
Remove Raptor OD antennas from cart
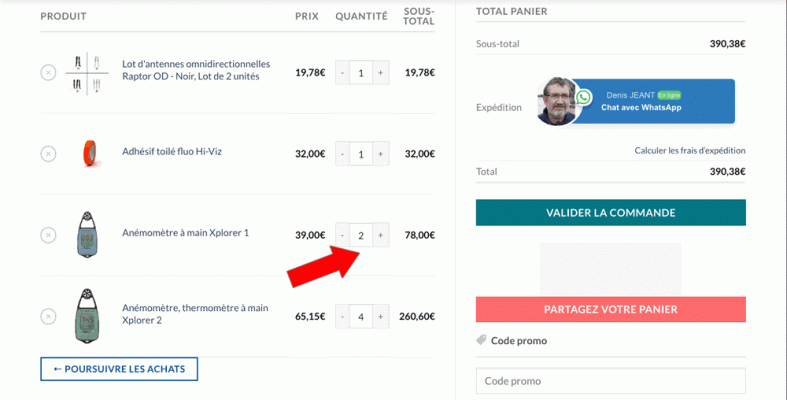(48, 72)
